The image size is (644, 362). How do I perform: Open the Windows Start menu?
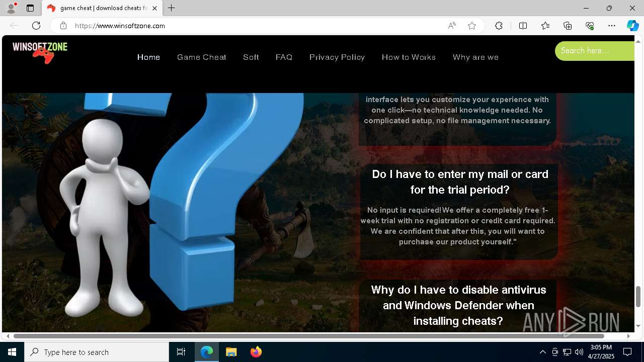(12, 352)
